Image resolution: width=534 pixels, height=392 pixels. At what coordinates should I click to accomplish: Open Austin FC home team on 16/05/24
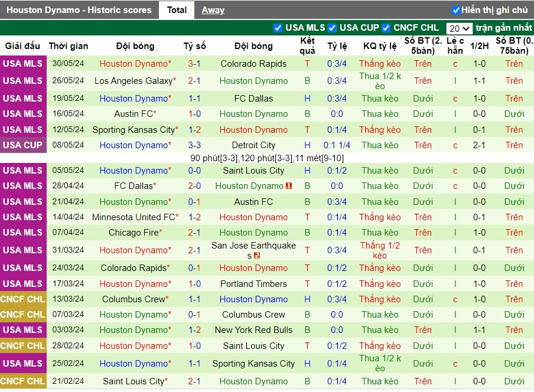click(x=133, y=114)
